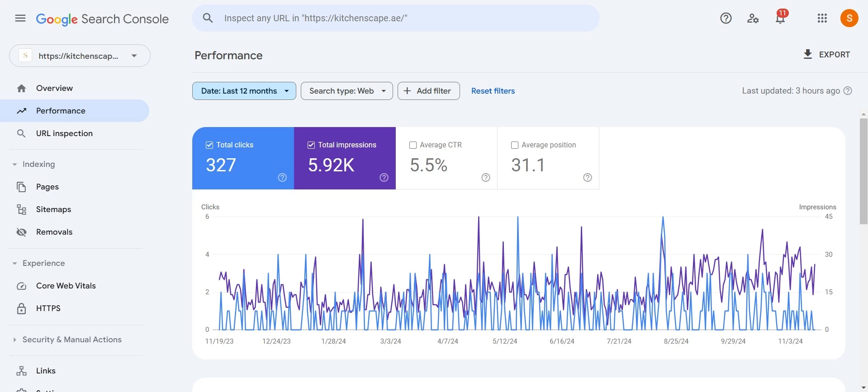This screenshot has width=868, height=392.
Task: Click the Links network icon
Action: 21,371
